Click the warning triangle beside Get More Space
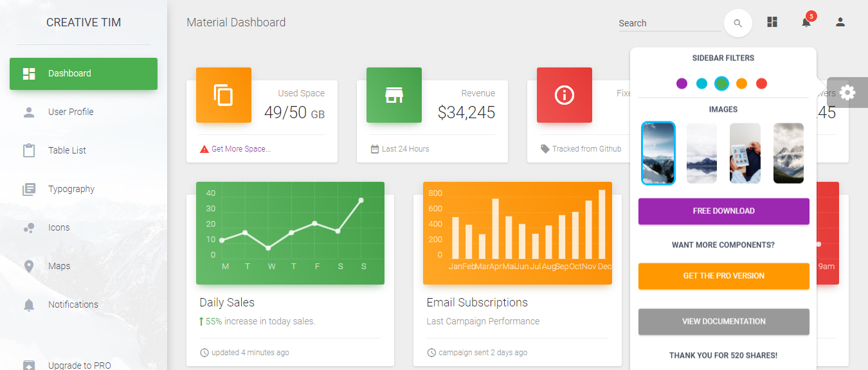Screen dimensions: 868x370 coord(204,149)
